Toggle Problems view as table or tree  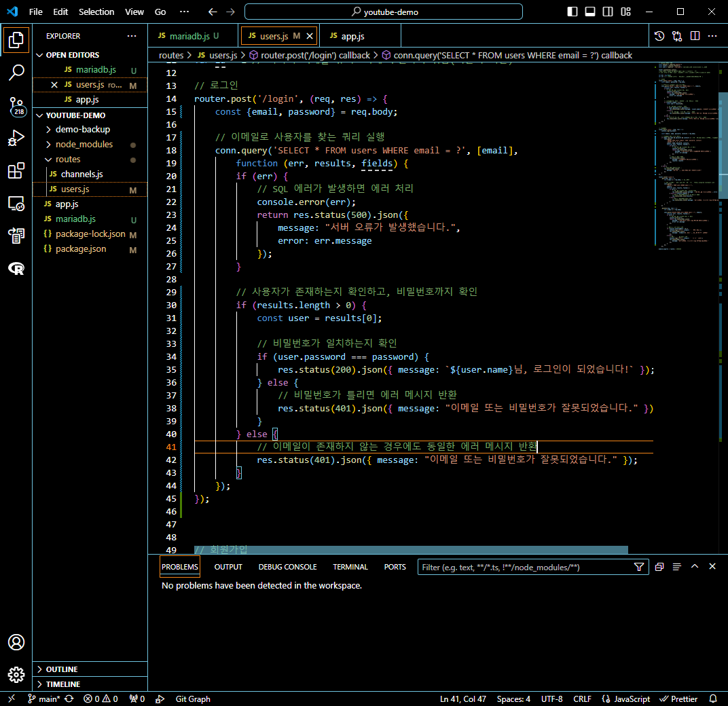(x=677, y=568)
